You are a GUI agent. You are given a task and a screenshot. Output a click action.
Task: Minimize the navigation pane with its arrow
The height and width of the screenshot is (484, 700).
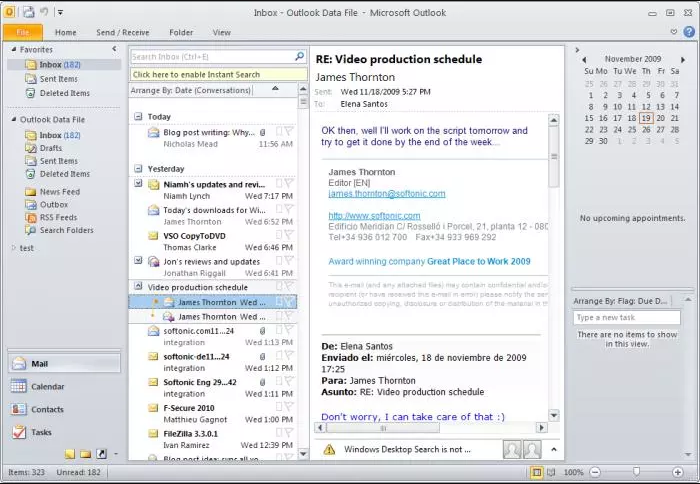click(x=114, y=49)
